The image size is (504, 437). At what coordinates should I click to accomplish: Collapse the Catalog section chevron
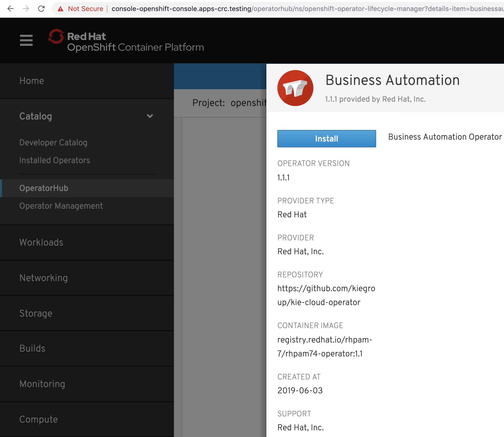pyautogui.click(x=150, y=116)
